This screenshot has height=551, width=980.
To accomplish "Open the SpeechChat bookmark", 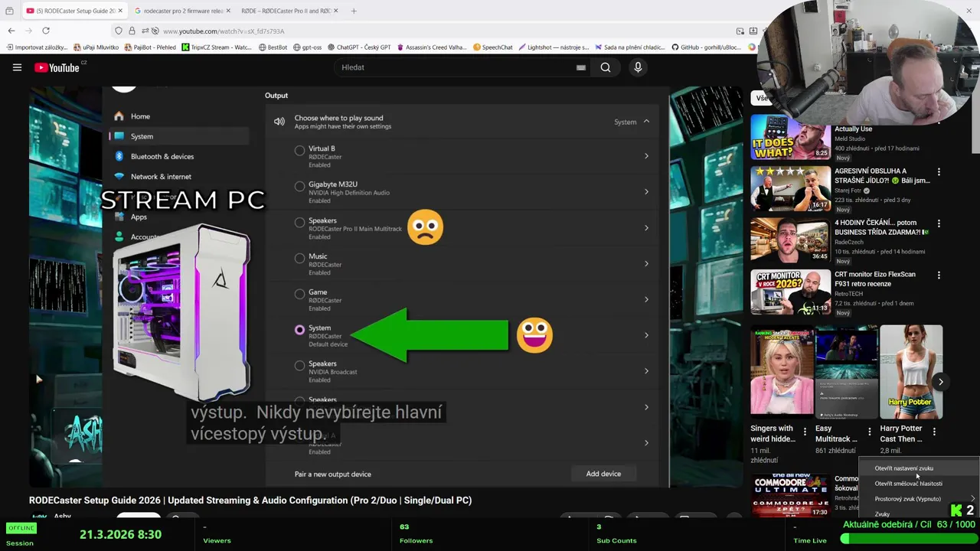I will tap(492, 47).
